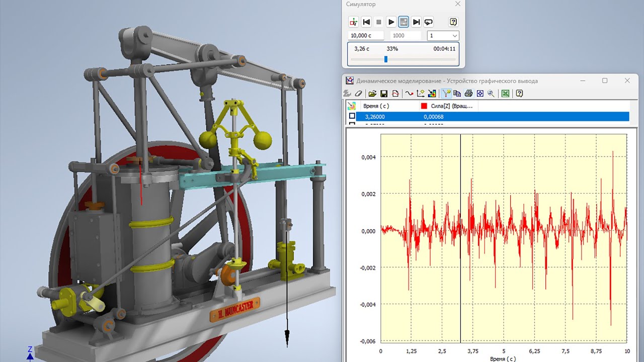
Task: Select the force value 0,00068 cell
Action: click(434, 117)
